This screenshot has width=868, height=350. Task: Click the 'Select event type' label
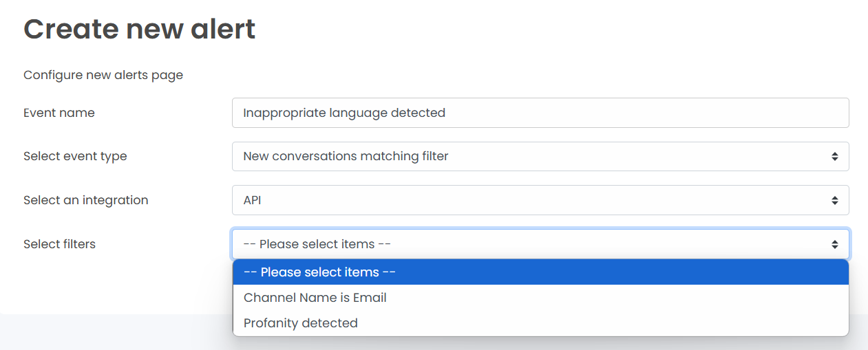(x=75, y=156)
